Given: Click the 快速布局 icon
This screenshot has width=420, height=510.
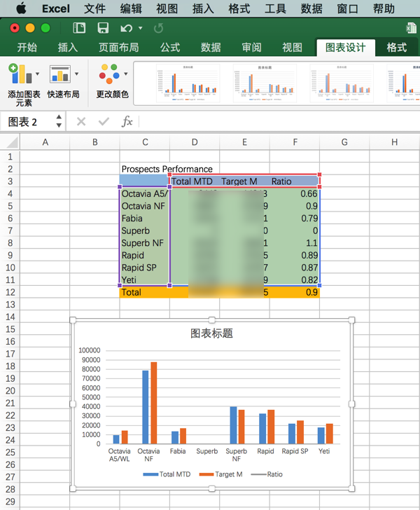Looking at the screenshot, I should [x=60, y=74].
